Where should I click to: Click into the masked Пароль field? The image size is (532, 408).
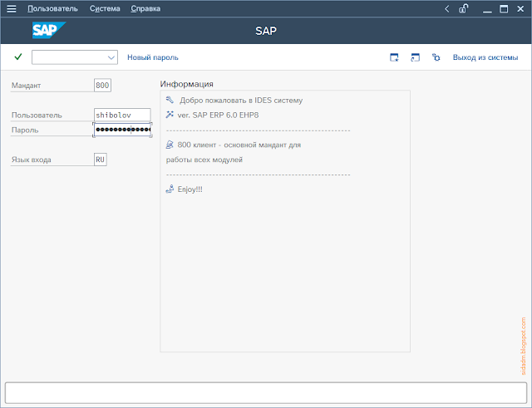[x=122, y=130]
